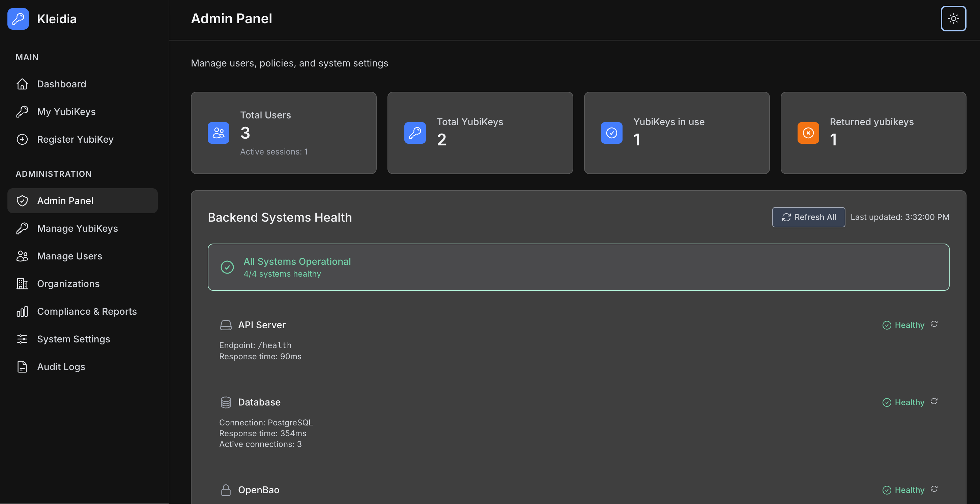The height and width of the screenshot is (504, 980).
Task: Select Organizations in the sidebar
Action: pyautogui.click(x=68, y=284)
